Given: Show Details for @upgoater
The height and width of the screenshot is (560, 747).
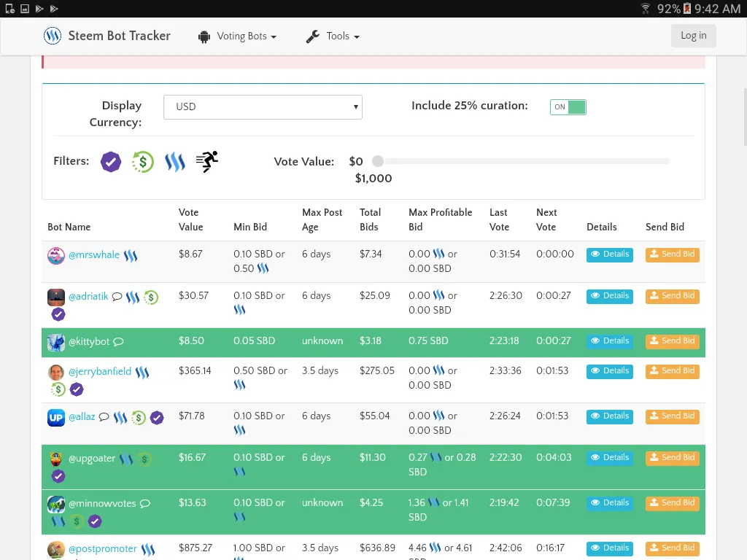Looking at the screenshot, I should 609,458.
